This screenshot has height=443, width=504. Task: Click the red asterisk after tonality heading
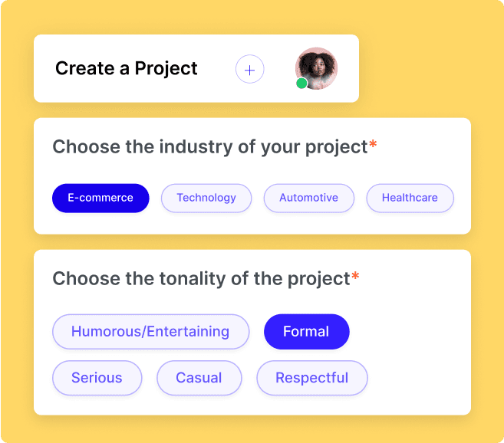point(355,275)
